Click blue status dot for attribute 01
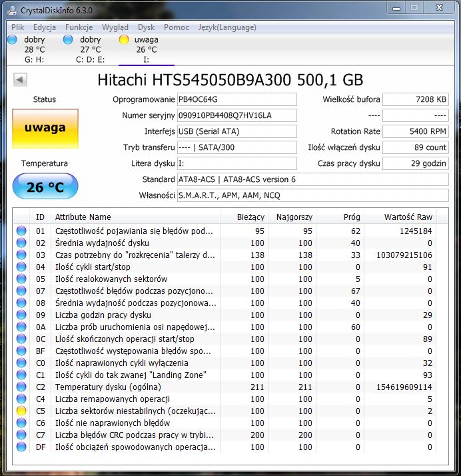This screenshot has height=476, width=461. tap(21, 231)
